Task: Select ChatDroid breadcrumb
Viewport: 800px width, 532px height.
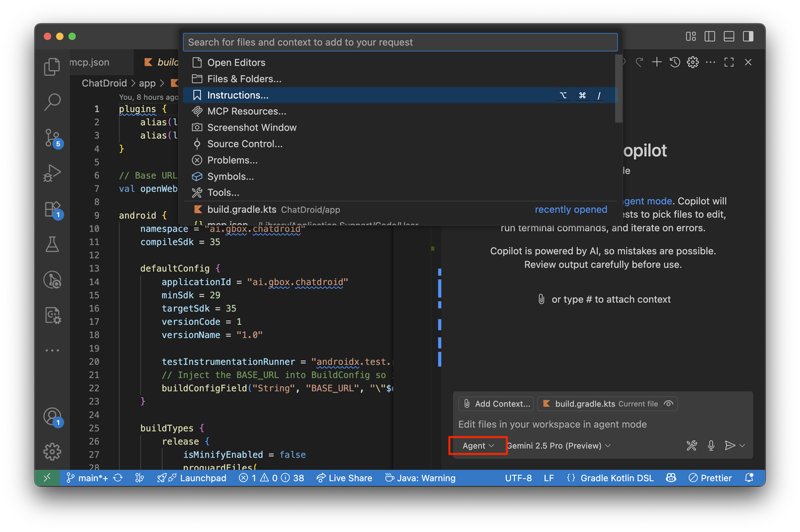Action: [104, 83]
